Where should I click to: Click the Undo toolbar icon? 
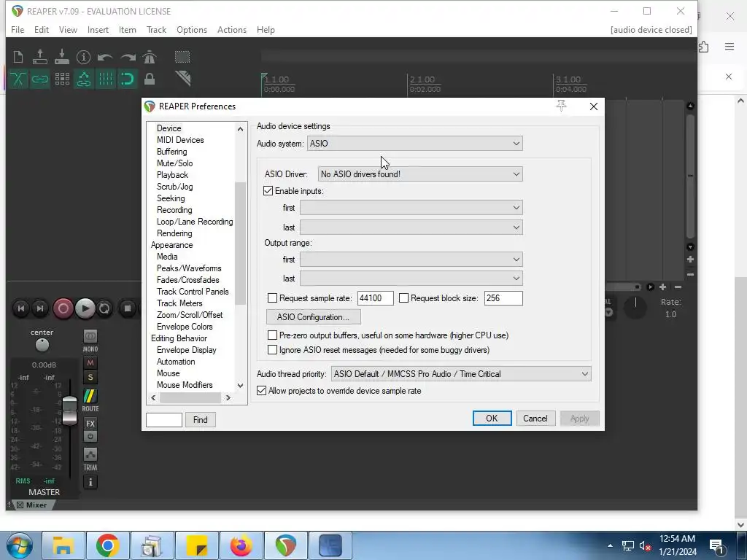(x=105, y=57)
